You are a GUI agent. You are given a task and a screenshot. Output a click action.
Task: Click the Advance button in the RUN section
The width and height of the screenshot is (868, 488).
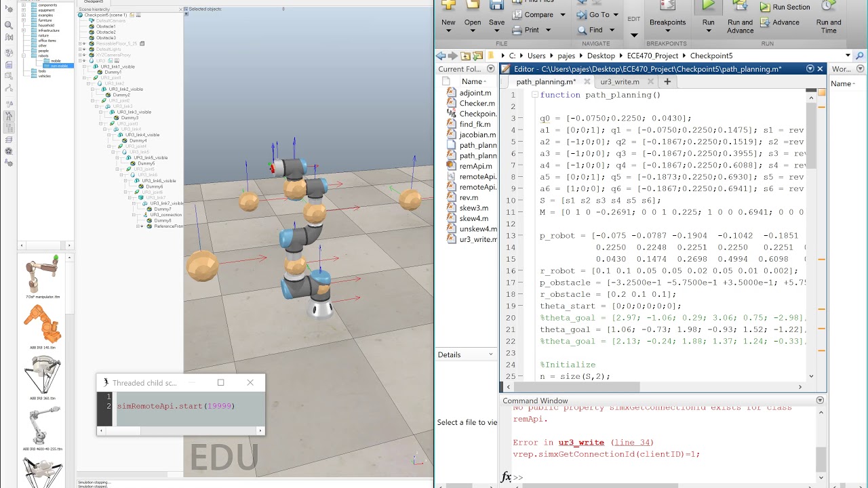click(x=779, y=22)
